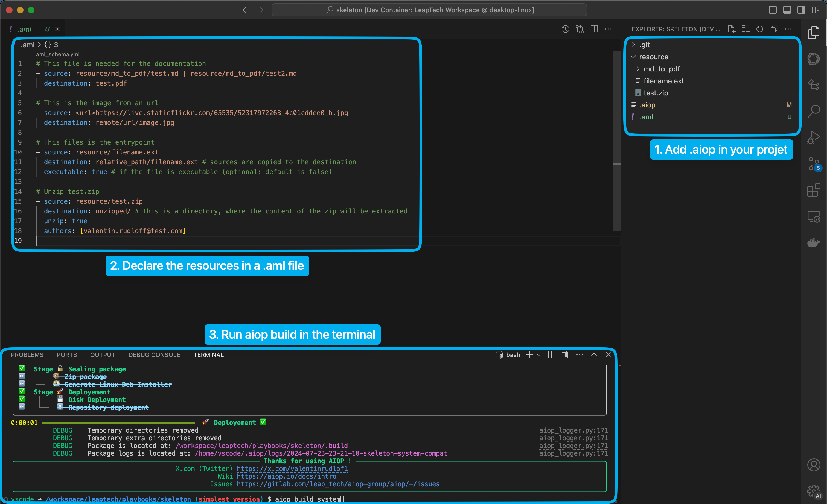The height and width of the screenshot is (504, 827).
Task: Open Remote Explorer in activity bar
Action: point(813,217)
